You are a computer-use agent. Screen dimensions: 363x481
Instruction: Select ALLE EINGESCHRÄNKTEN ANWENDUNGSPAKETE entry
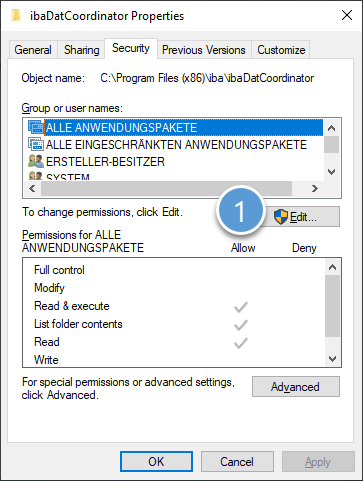pyautogui.click(x=176, y=145)
